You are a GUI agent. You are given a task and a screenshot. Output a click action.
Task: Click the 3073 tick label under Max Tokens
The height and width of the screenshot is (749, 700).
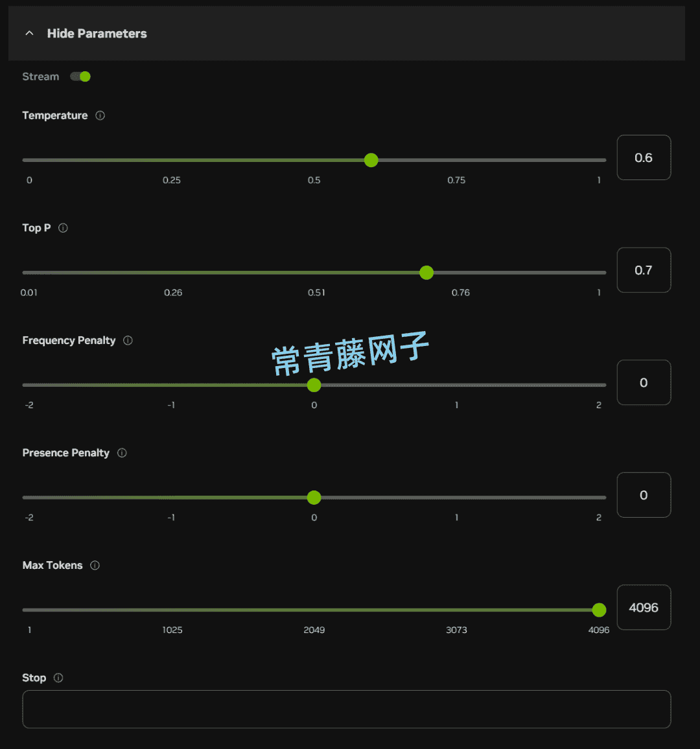point(456,630)
